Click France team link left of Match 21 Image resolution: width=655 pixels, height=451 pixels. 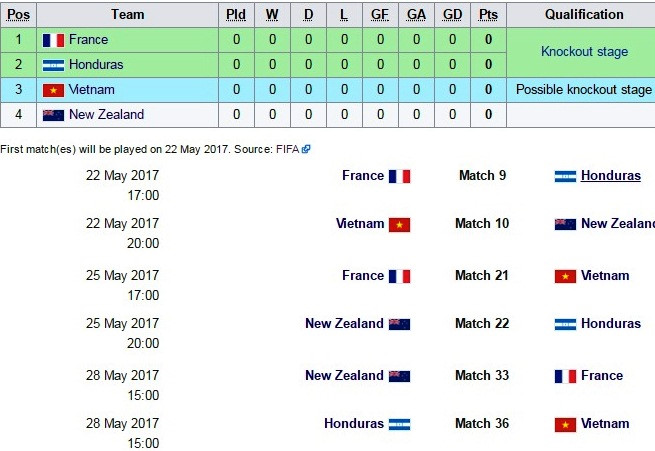tap(363, 276)
